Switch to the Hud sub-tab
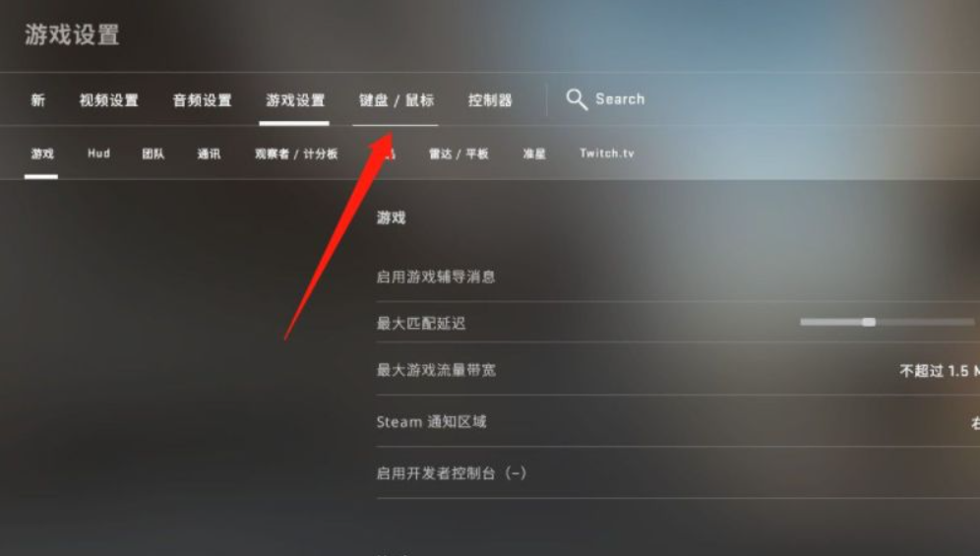The width and height of the screenshot is (980, 556). [x=98, y=154]
